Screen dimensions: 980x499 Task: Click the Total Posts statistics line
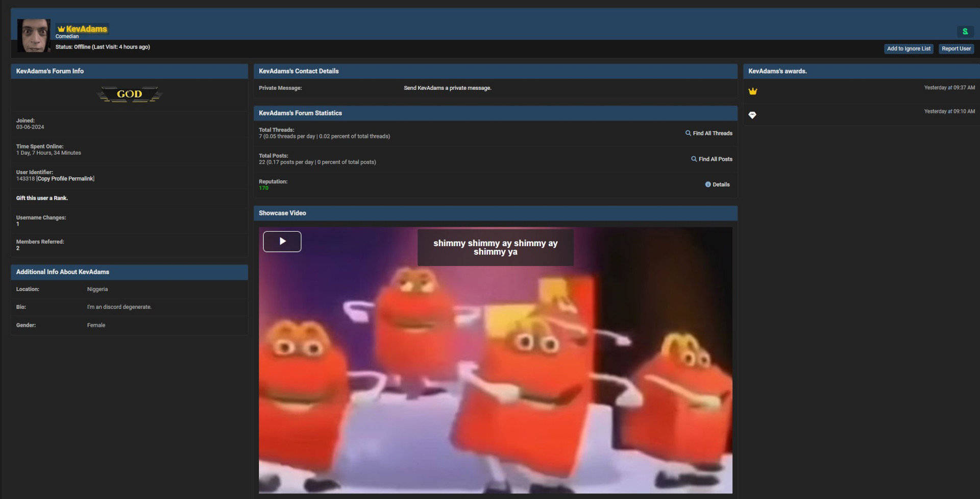pyautogui.click(x=317, y=162)
